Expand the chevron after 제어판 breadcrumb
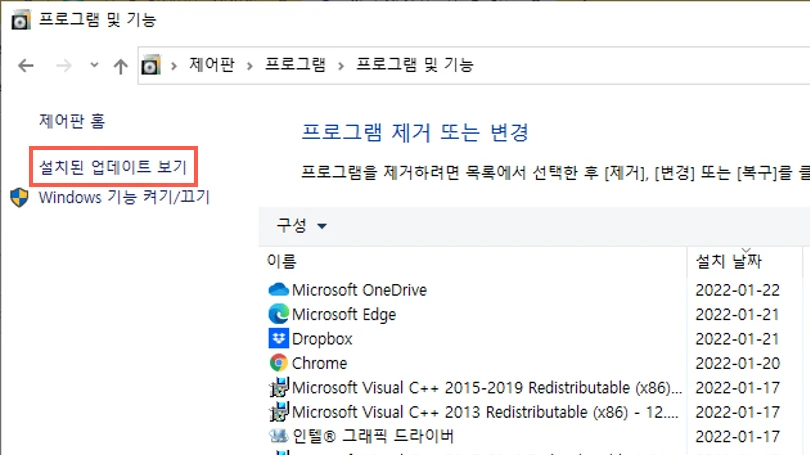This screenshot has height=455, width=810. coord(250,66)
